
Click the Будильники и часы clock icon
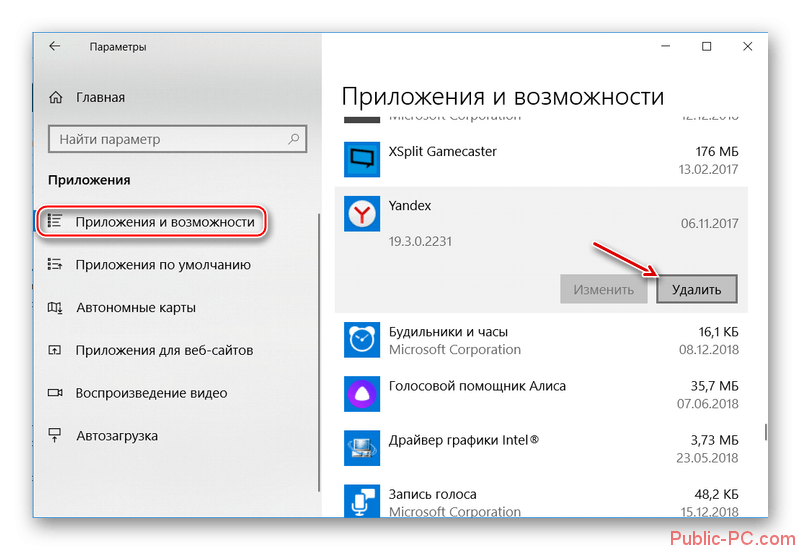(x=362, y=339)
